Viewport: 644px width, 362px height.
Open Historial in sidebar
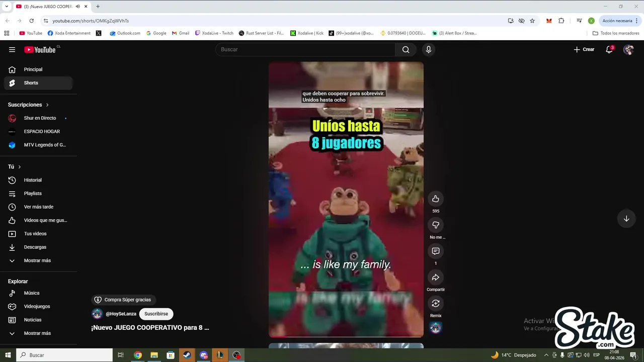38,180
